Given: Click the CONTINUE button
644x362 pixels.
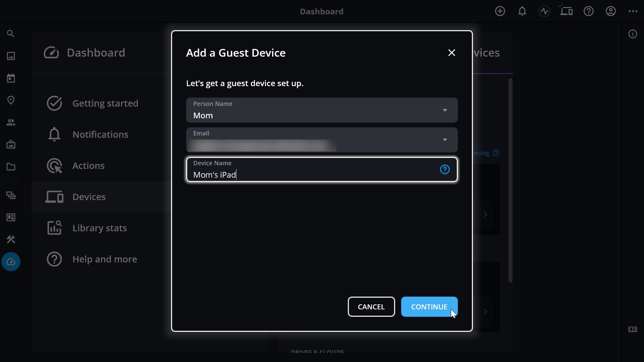Looking at the screenshot, I should [x=429, y=307].
